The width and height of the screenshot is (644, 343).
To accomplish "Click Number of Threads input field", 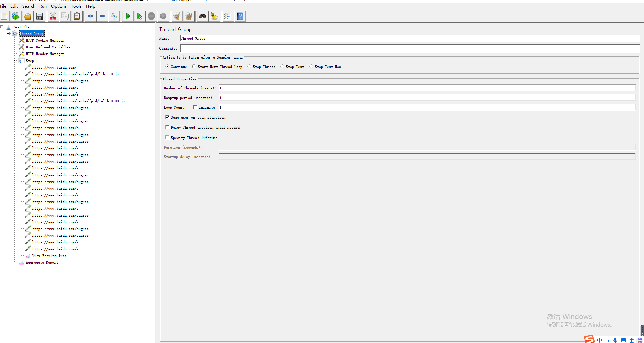I will [x=427, y=88].
